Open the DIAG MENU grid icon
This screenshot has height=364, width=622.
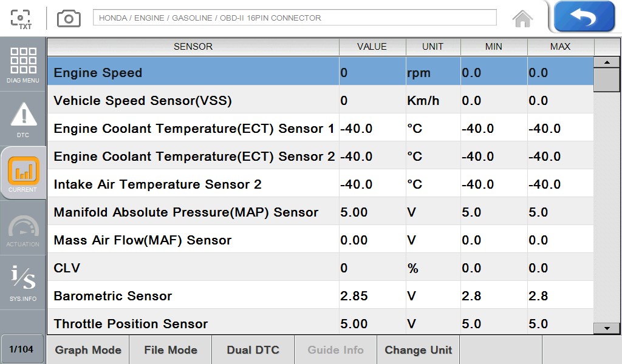tap(23, 65)
